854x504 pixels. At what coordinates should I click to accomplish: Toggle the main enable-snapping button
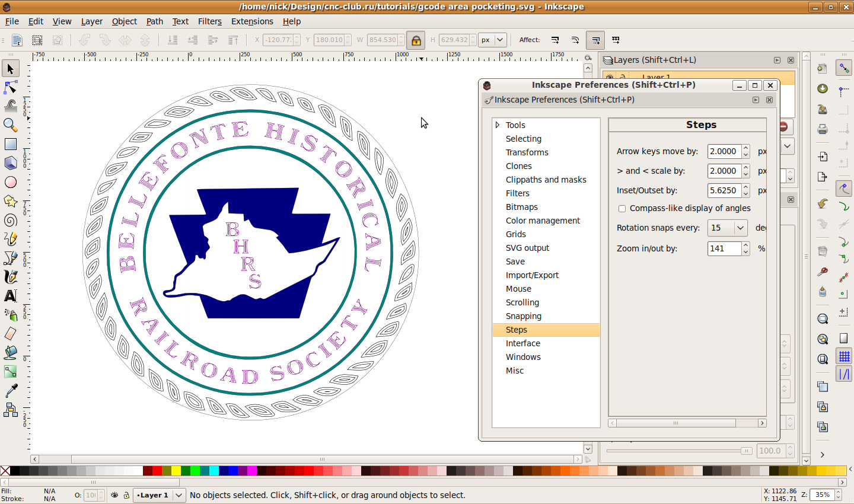point(844,68)
